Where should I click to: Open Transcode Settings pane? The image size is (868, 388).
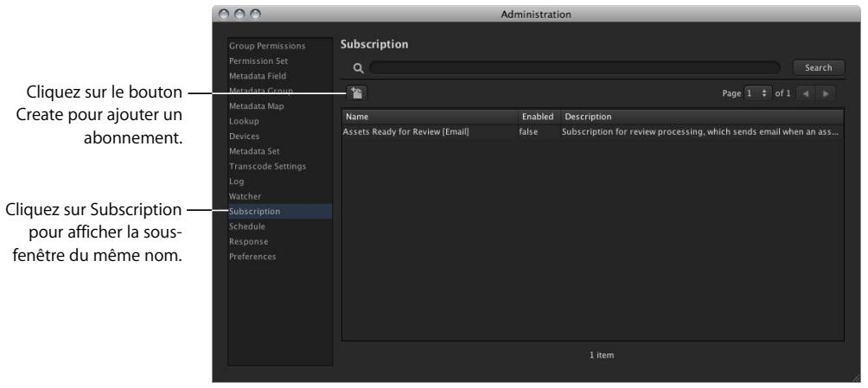[x=267, y=166]
